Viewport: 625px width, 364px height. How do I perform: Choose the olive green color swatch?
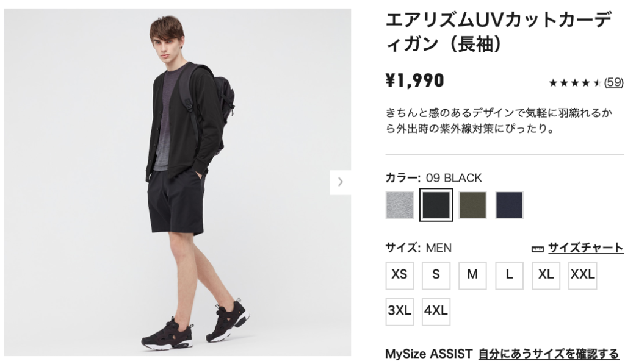[473, 205]
